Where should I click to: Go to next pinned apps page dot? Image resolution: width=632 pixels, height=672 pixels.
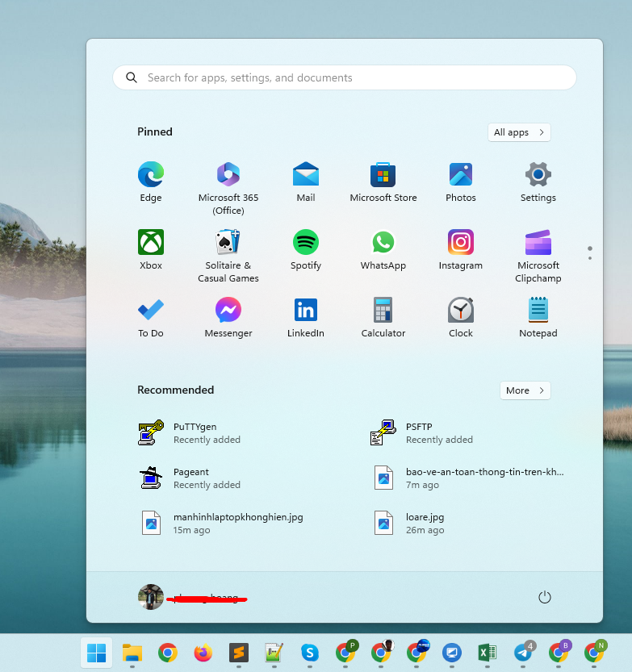[x=590, y=258]
